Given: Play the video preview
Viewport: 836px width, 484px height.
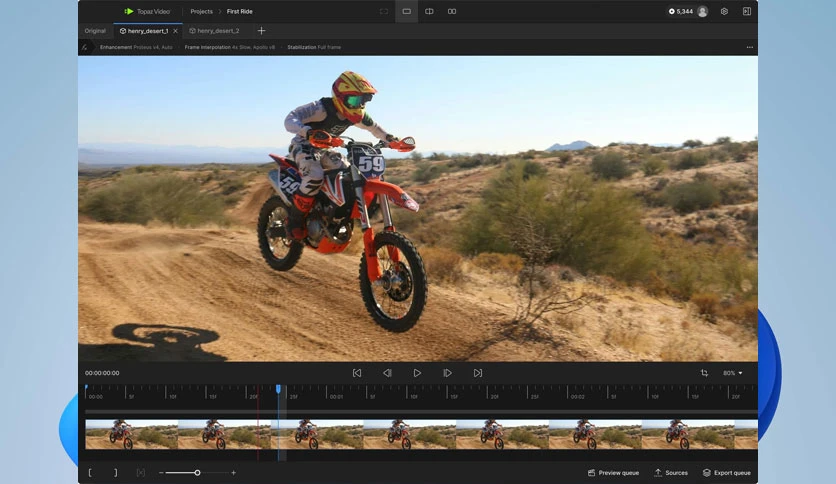Looking at the screenshot, I should click(417, 373).
